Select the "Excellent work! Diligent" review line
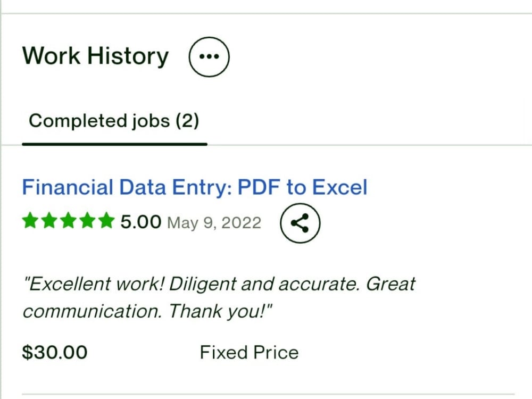Image resolution: width=532 pixels, height=399 pixels. (219, 284)
